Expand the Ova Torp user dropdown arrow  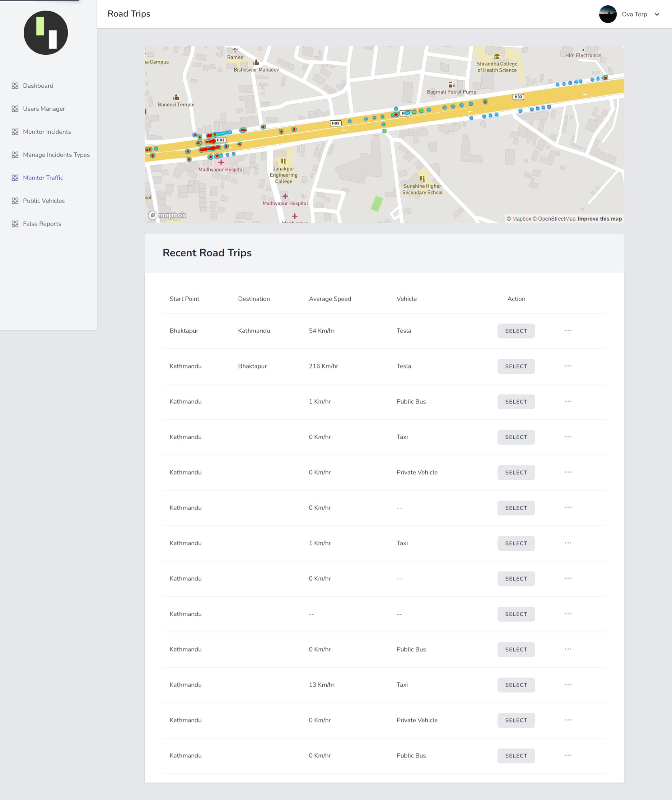[x=657, y=14]
